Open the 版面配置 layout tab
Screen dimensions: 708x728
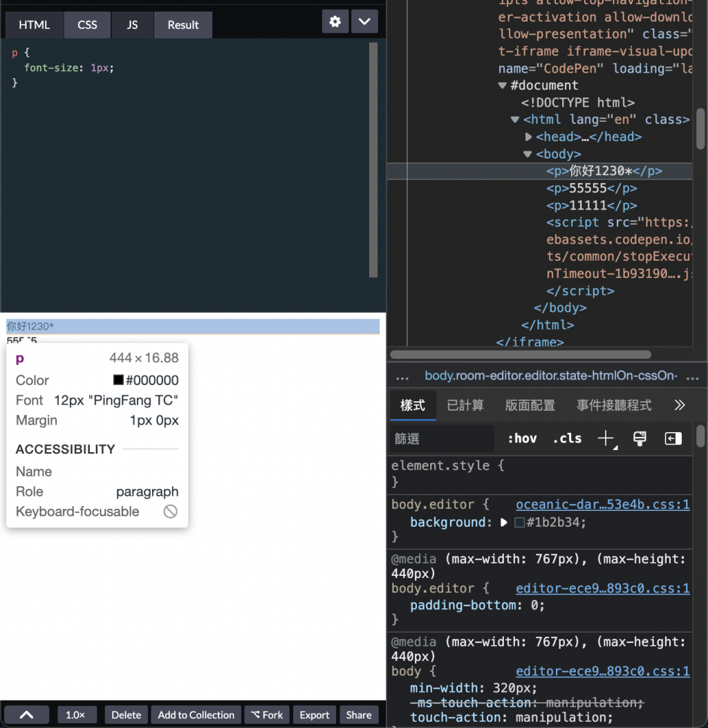(x=530, y=405)
